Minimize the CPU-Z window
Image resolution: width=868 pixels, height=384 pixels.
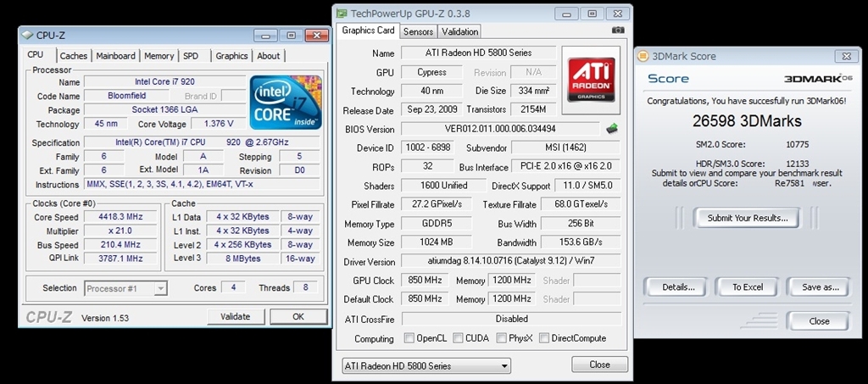click(266, 36)
